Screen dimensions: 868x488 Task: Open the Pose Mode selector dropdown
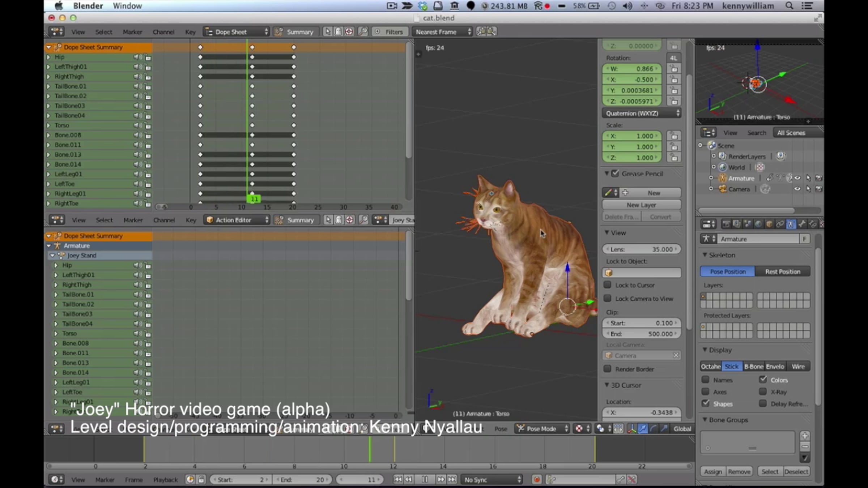(x=542, y=429)
